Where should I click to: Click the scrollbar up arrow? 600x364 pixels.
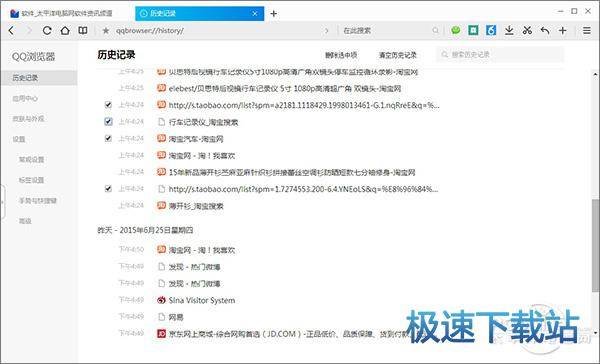(x=595, y=75)
